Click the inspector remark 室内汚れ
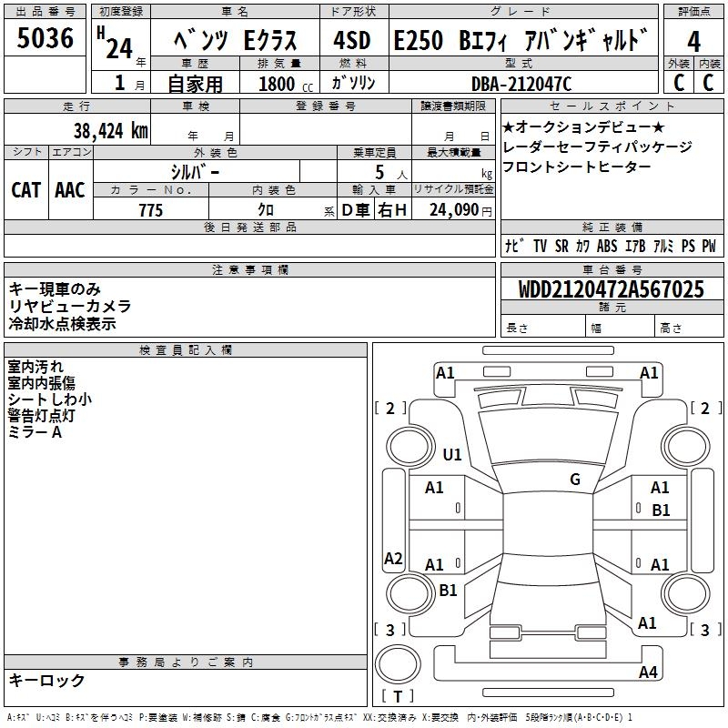 pos(35,367)
